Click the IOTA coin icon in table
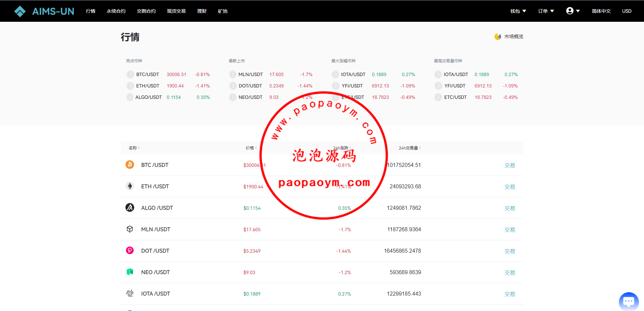Image resolution: width=644 pixels, height=311 pixels. [130, 293]
